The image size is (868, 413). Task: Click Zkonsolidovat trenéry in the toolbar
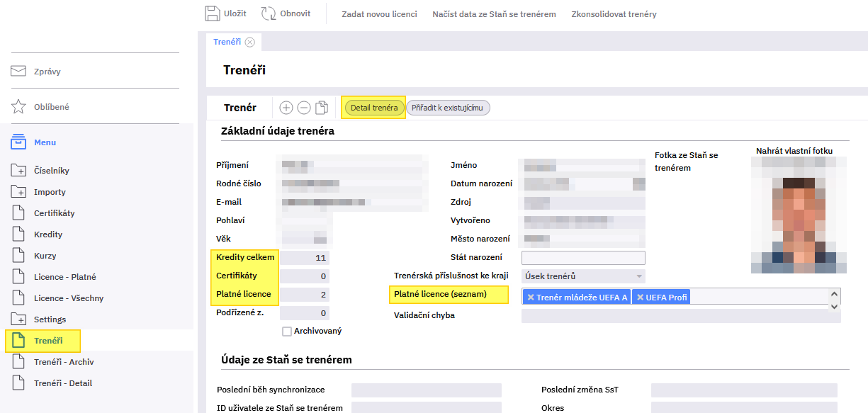(x=614, y=14)
